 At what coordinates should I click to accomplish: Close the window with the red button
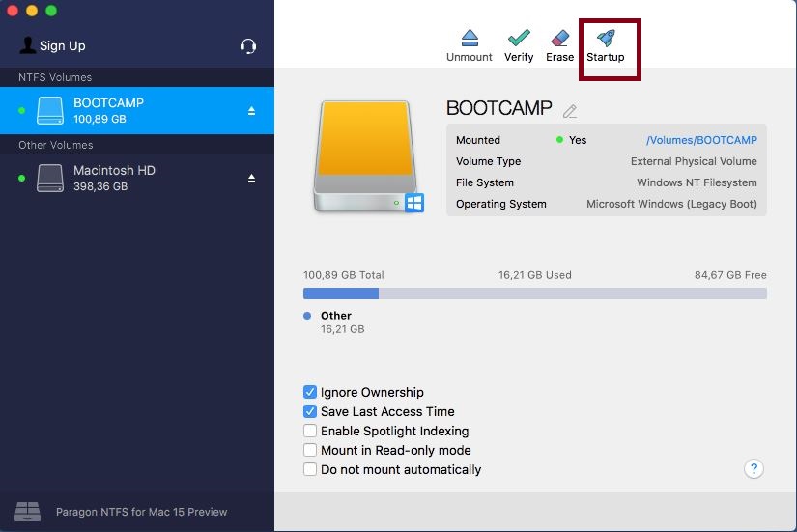coord(13,11)
